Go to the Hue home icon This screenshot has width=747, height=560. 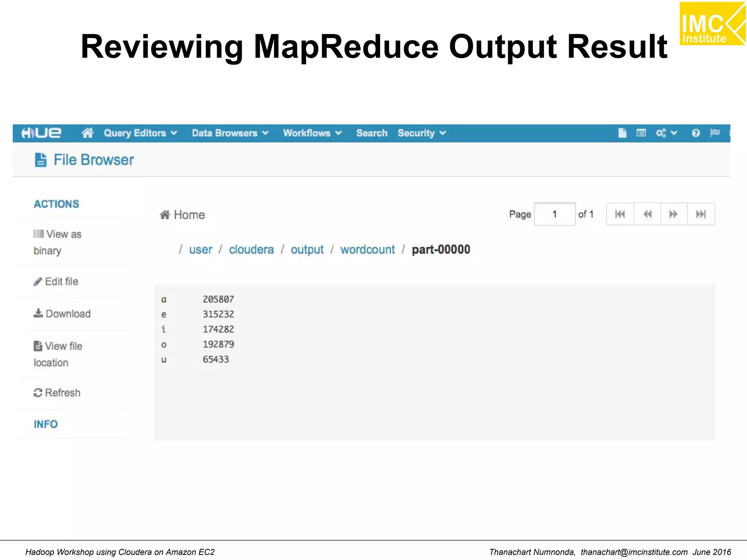coord(88,133)
